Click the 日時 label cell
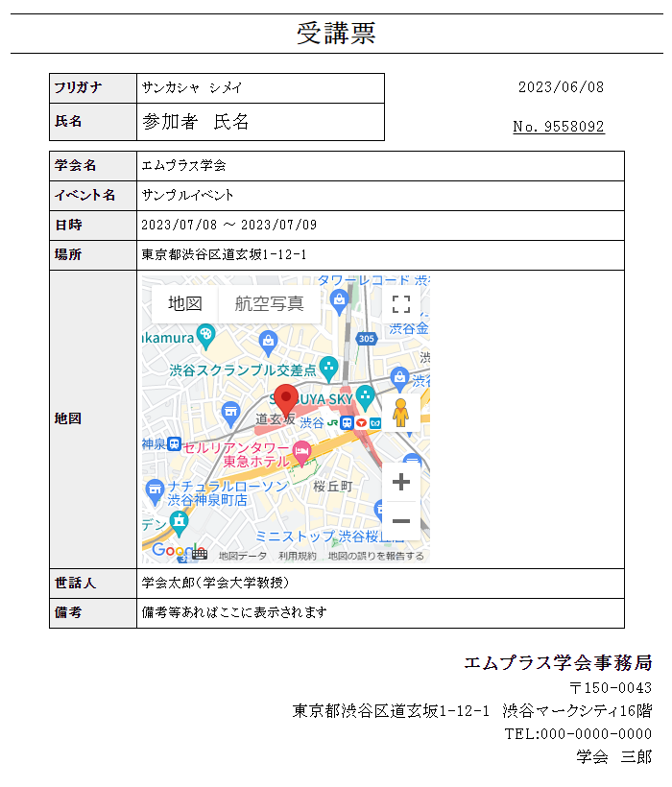Viewport: 672px width, 787px height. pyautogui.click(x=93, y=226)
